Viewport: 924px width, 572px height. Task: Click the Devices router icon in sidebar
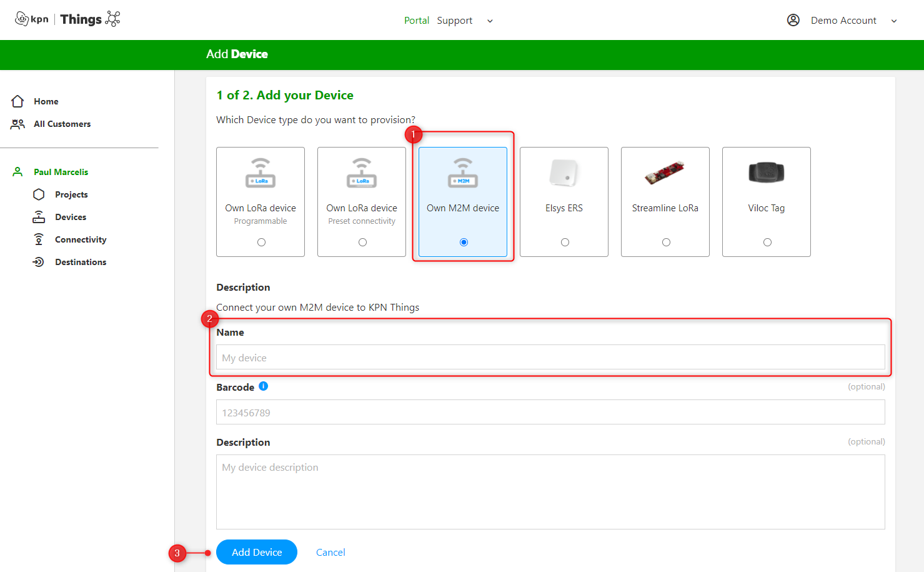tap(39, 217)
